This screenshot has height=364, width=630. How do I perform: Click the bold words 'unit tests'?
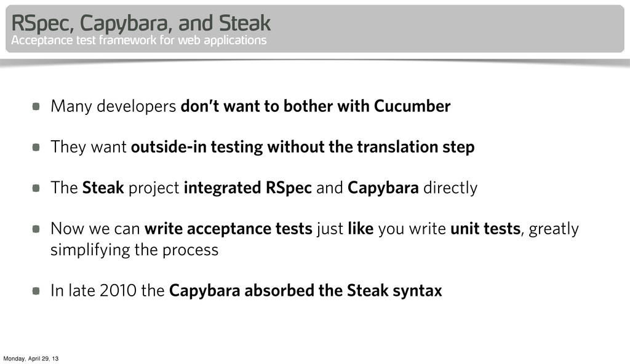pos(485,229)
